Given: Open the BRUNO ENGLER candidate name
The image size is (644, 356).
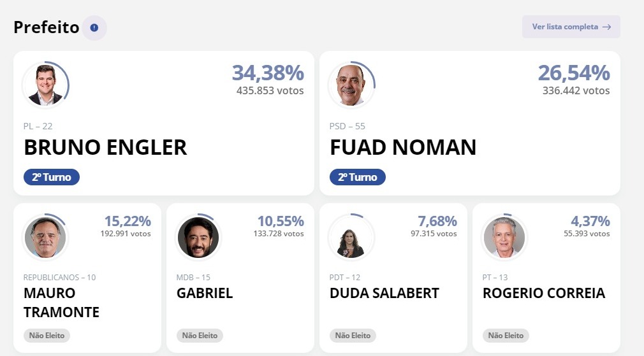Looking at the screenshot, I should point(105,148).
